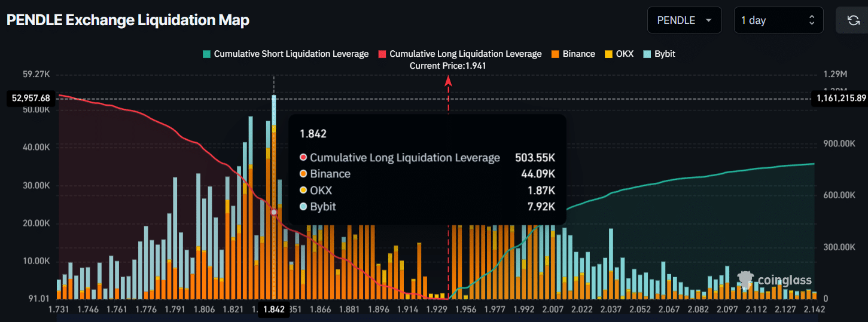Toggle Cumulative Short Liquidation Leverage legend
This screenshot has height=322, width=868.
(291, 54)
